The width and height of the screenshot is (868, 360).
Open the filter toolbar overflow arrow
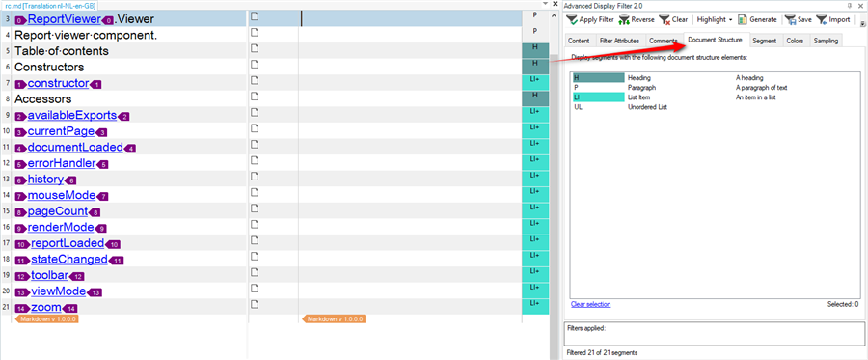862,23
